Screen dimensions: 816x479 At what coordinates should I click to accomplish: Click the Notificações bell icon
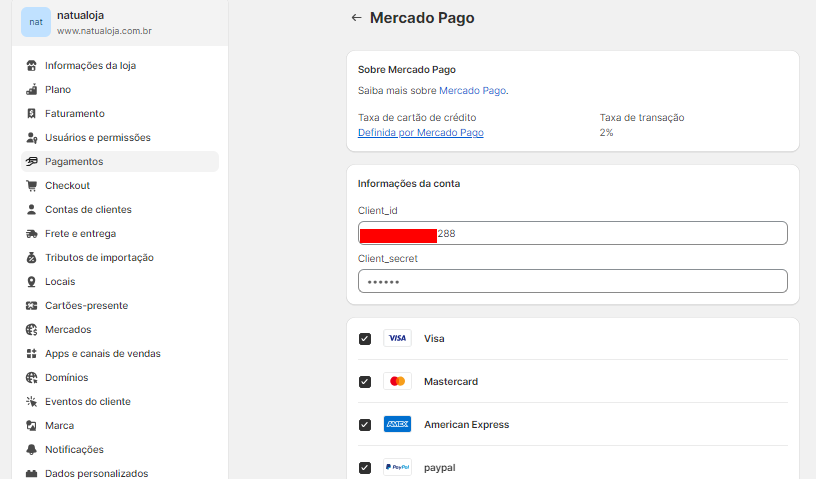click(x=32, y=450)
